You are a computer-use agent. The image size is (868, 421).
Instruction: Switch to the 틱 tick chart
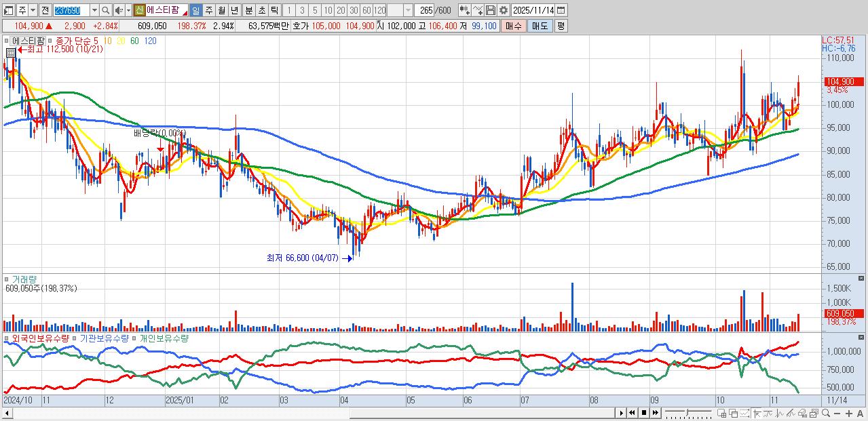coord(274,10)
